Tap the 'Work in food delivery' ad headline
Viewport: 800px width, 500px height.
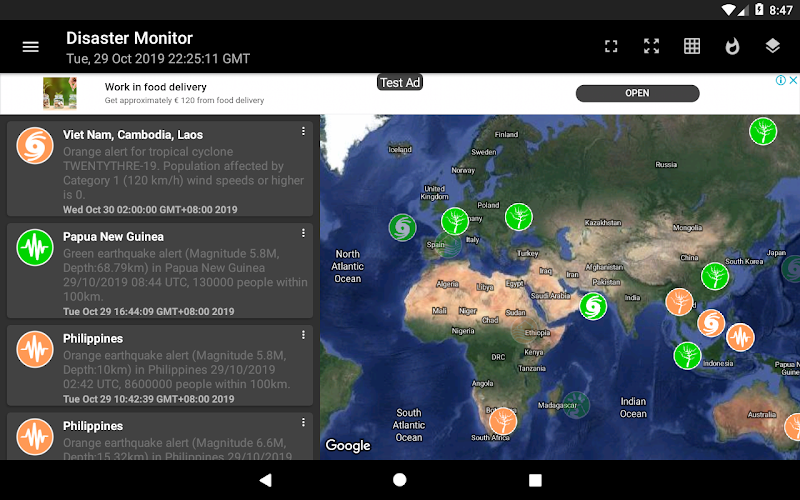[156, 87]
